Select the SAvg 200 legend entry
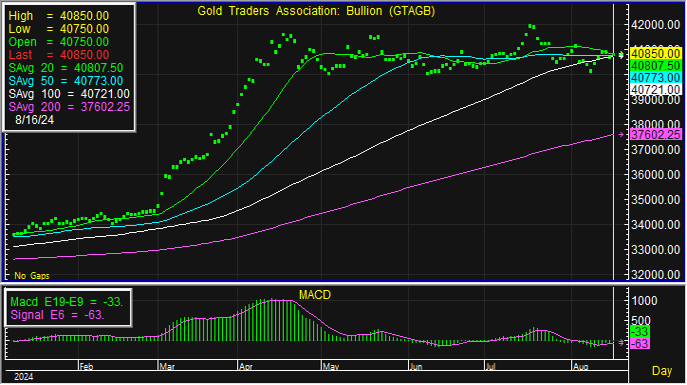This screenshot has width=687, height=385. 69,107
